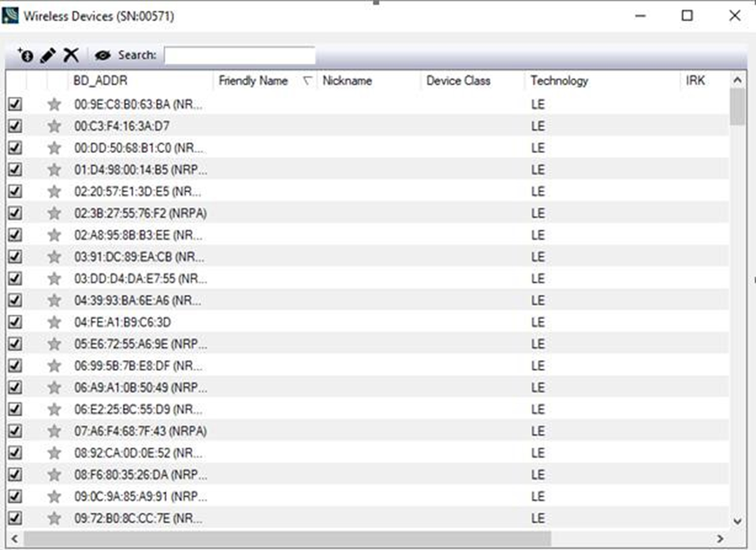Viewport: 756px width, 550px height.
Task: Star the 05:E6:72:55:A6:9E device
Action: 54,344
